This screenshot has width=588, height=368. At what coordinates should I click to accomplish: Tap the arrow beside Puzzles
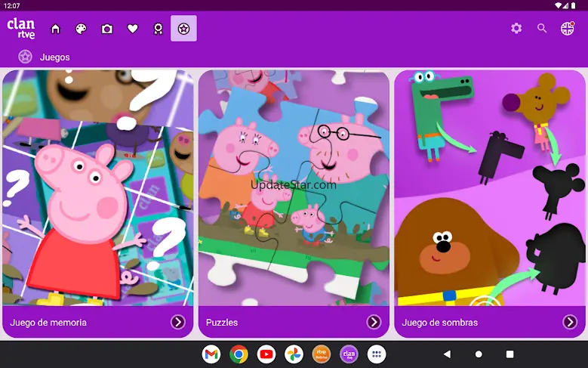374,322
